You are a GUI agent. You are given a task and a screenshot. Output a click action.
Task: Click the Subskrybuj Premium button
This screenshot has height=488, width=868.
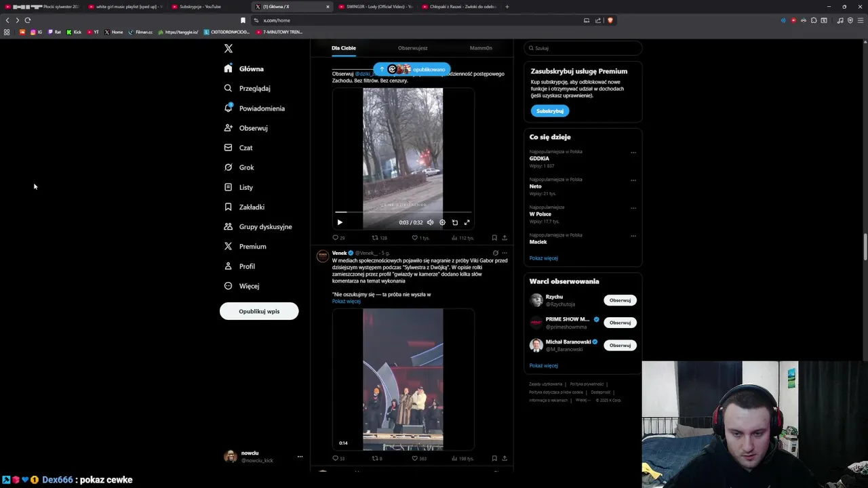tap(550, 111)
